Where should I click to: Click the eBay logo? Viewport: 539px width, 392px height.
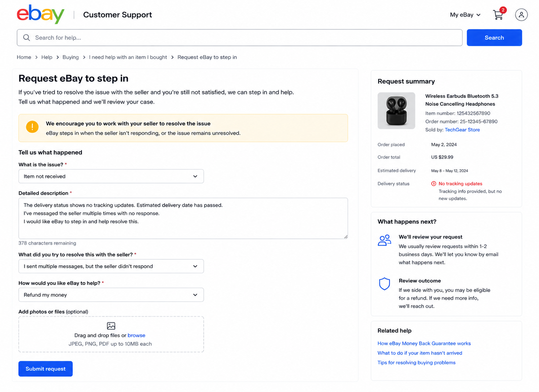(41, 14)
